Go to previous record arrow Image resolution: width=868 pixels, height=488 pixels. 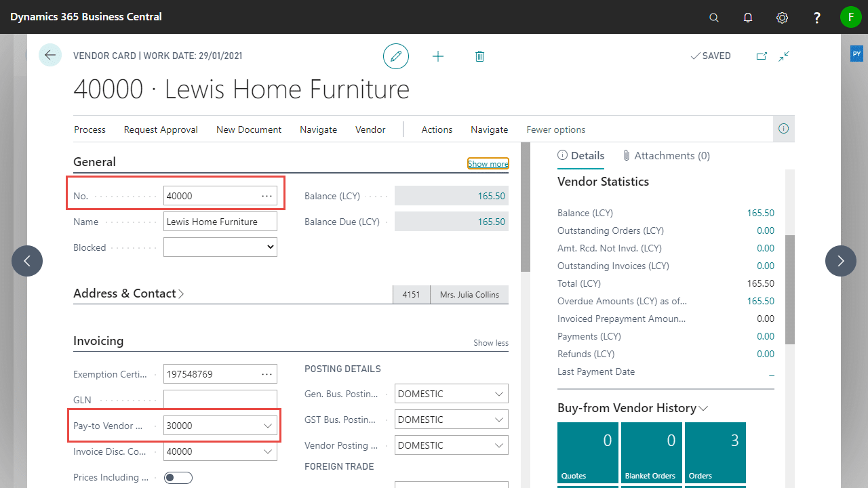click(x=27, y=261)
